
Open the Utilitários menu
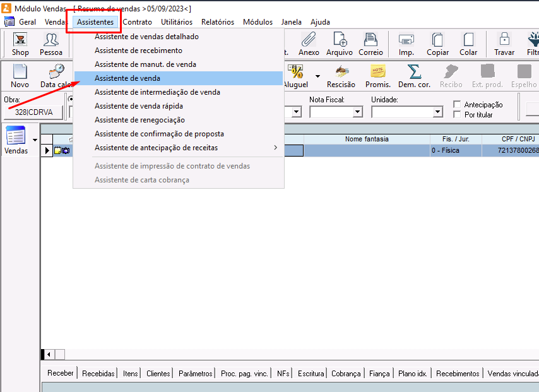[177, 22]
